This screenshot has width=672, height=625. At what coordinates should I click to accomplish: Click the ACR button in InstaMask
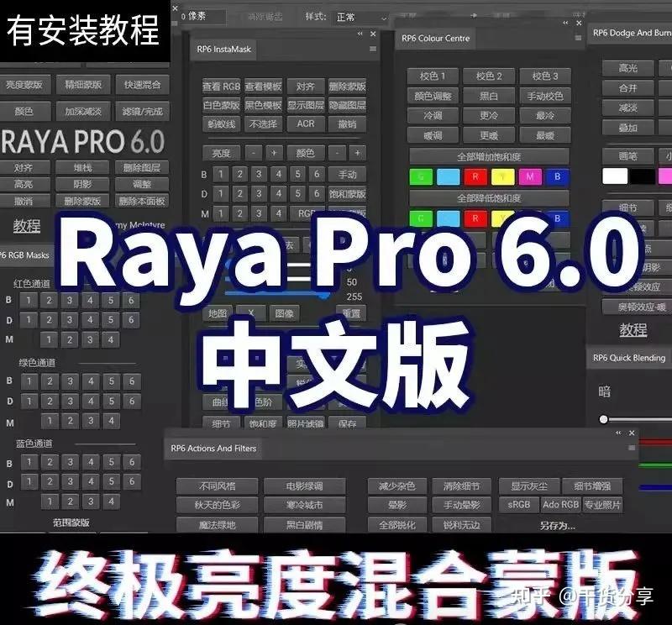pos(306,123)
